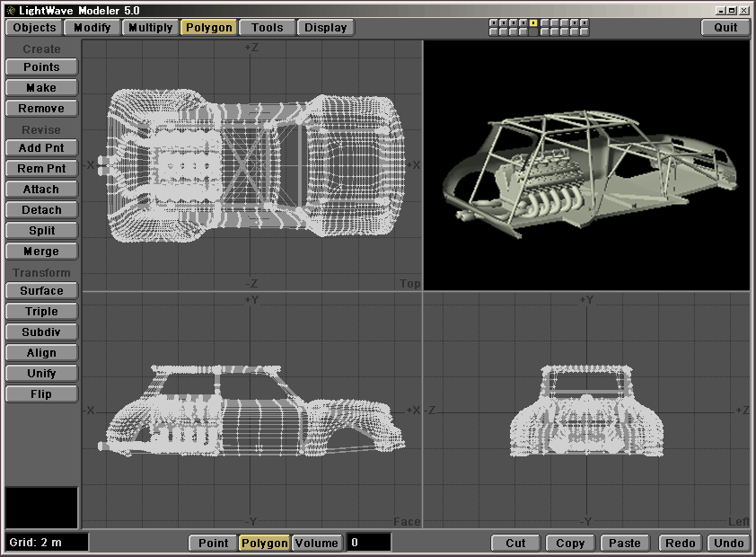Image resolution: width=756 pixels, height=557 pixels.
Task: Open the Tools tab
Action: (267, 27)
